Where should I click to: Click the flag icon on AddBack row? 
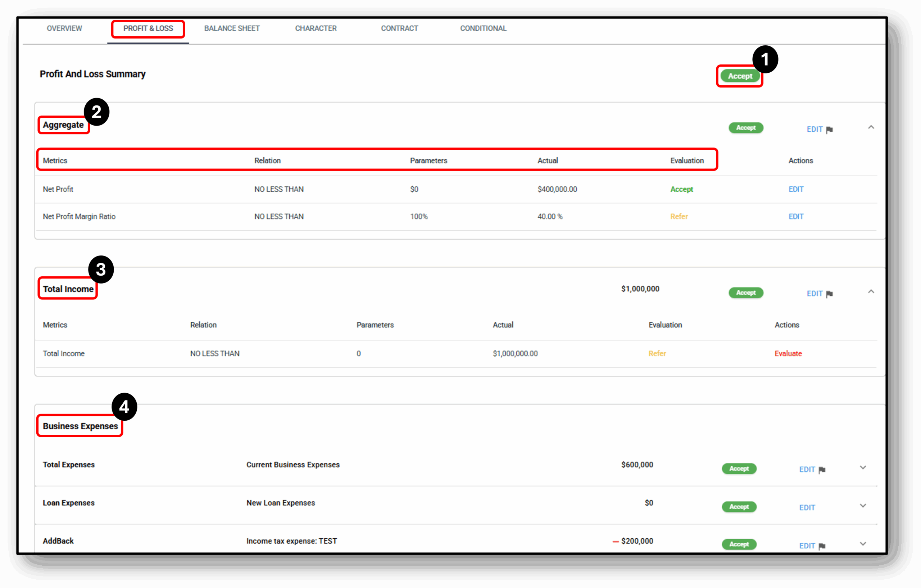pos(822,546)
